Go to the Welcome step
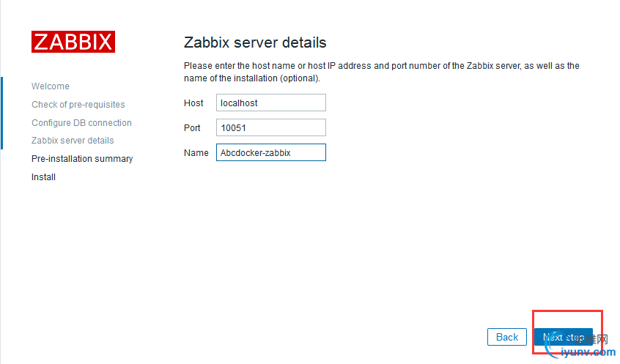 (51, 86)
